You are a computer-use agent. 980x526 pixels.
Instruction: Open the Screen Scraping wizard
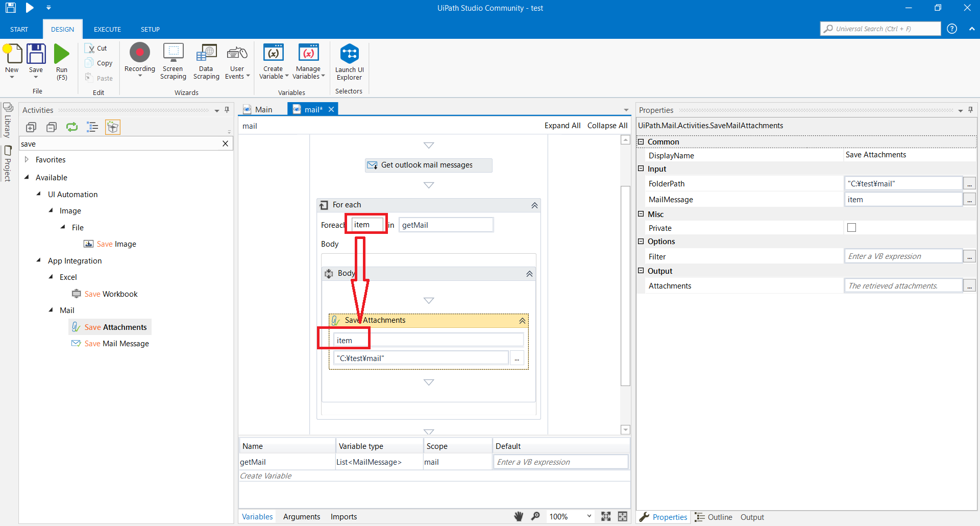(x=173, y=61)
